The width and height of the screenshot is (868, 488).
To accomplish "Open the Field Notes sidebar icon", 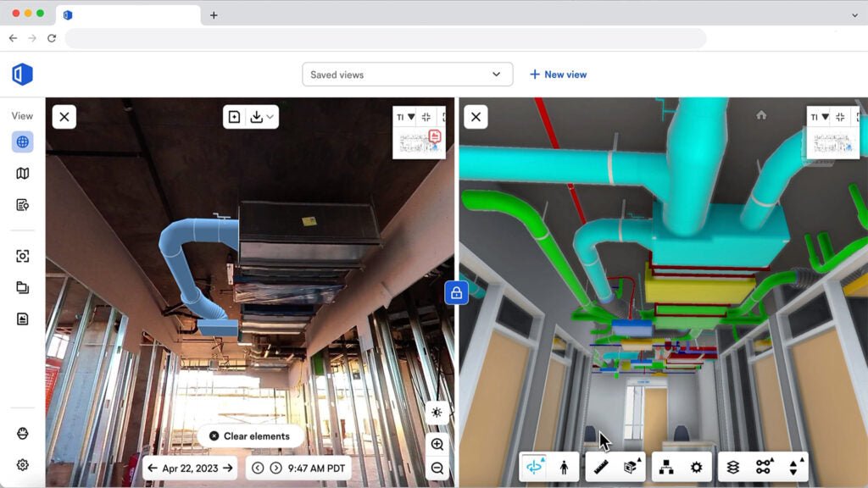I will point(22,204).
